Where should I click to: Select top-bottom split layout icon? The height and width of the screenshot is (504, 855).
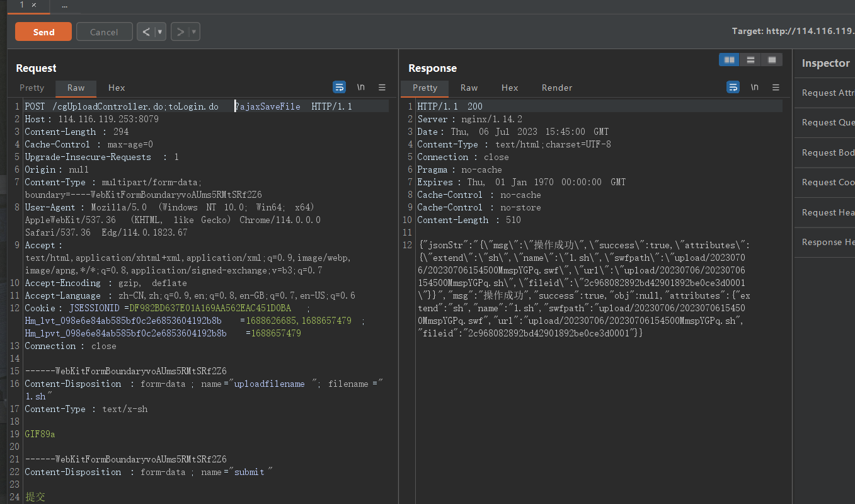tap(750, 60)
